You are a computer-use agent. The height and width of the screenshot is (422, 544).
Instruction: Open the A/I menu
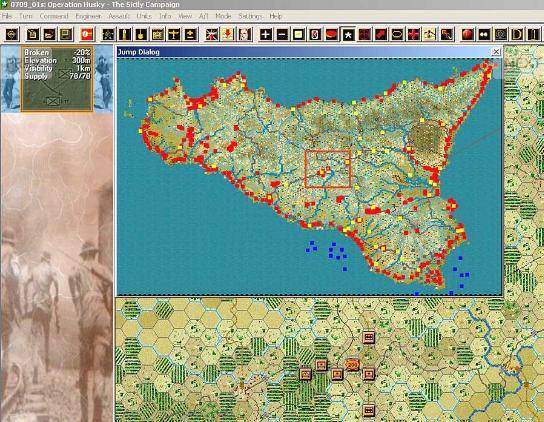click(x=203, y=16)
